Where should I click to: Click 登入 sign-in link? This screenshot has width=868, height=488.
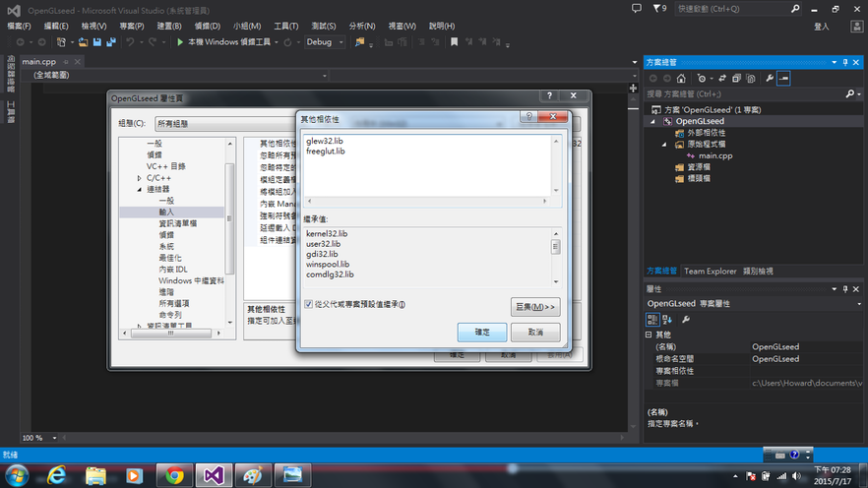tap(822, 27)
